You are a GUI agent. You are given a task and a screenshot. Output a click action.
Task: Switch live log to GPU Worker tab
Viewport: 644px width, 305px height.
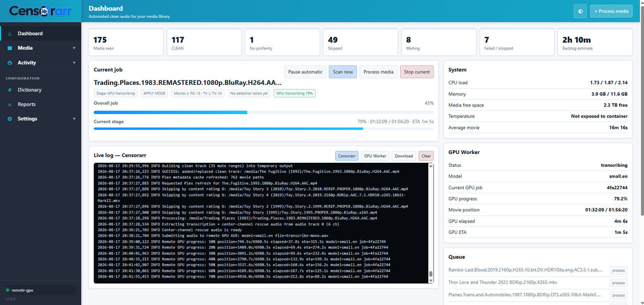375,156
